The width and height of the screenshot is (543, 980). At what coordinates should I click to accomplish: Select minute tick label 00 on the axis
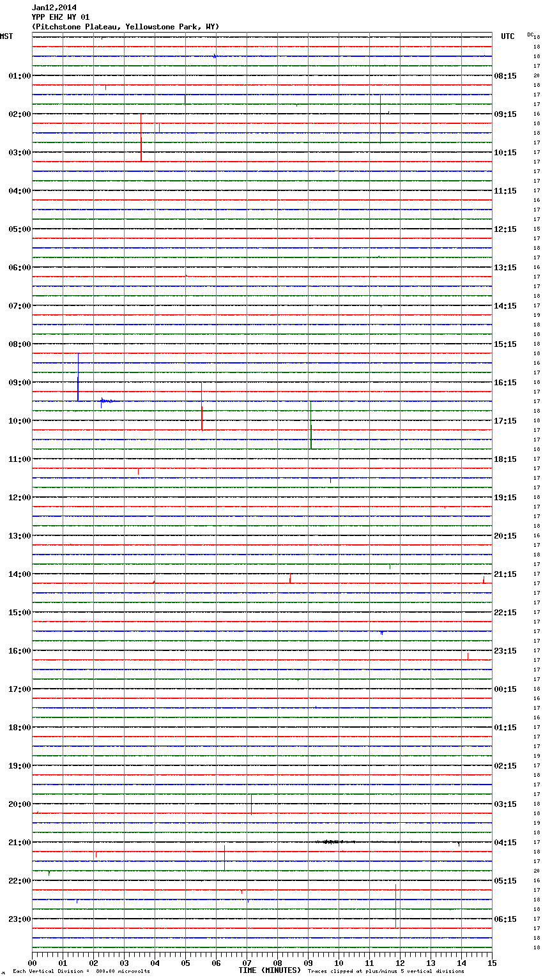tap(32, 963)
